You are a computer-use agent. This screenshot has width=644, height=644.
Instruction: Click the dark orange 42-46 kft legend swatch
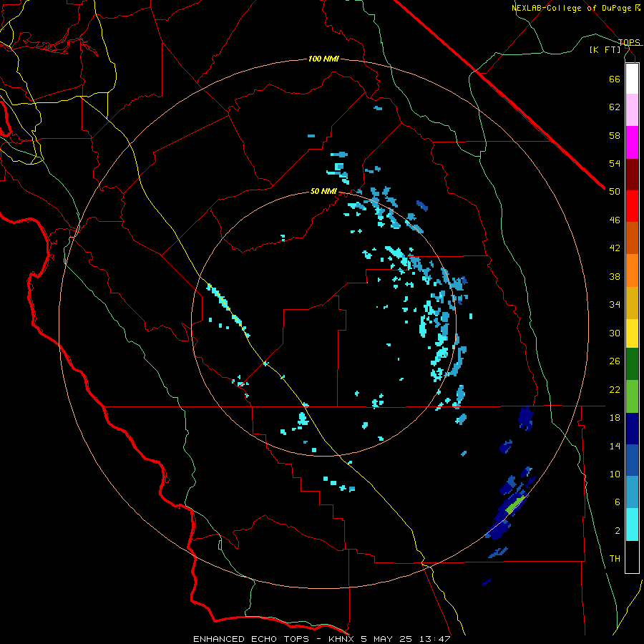coord(632,238)
